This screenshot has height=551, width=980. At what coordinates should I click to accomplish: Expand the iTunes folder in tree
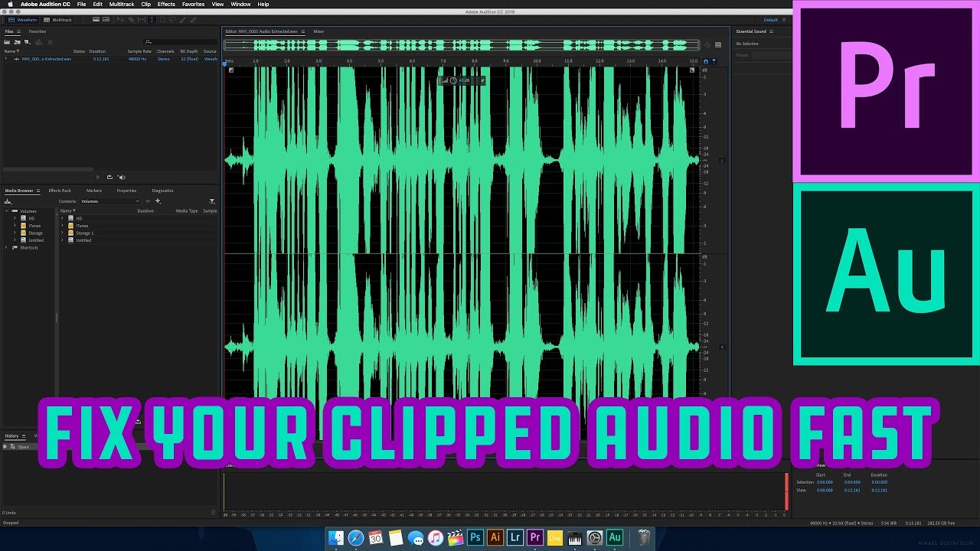point(15,226)
